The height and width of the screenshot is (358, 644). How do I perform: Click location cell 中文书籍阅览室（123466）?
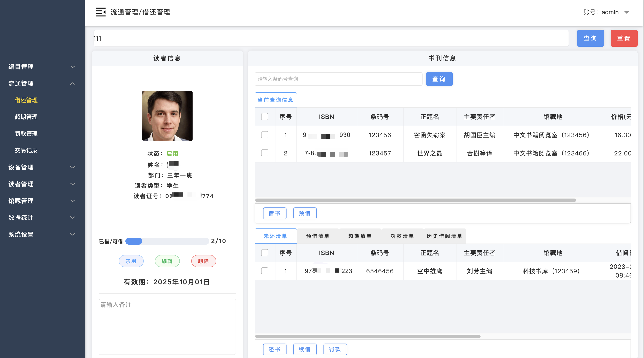553,153
